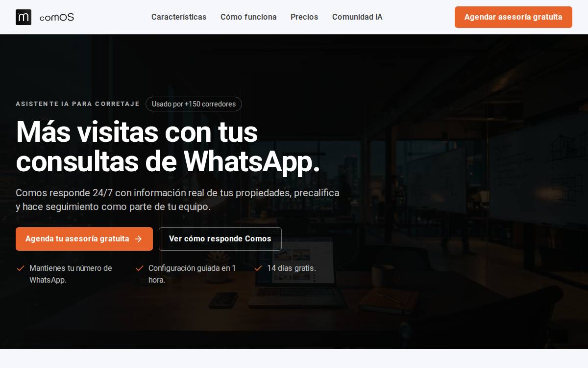The image size is (588, 368).
Task: Click Agenda tu asesoría gratuita hero button
Action: click(84, 239)
